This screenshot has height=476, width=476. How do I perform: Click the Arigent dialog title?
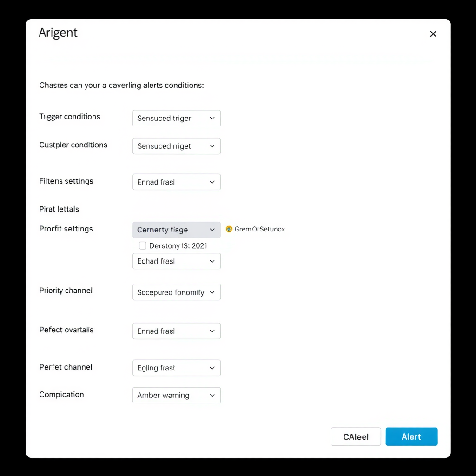click(58, 33)
